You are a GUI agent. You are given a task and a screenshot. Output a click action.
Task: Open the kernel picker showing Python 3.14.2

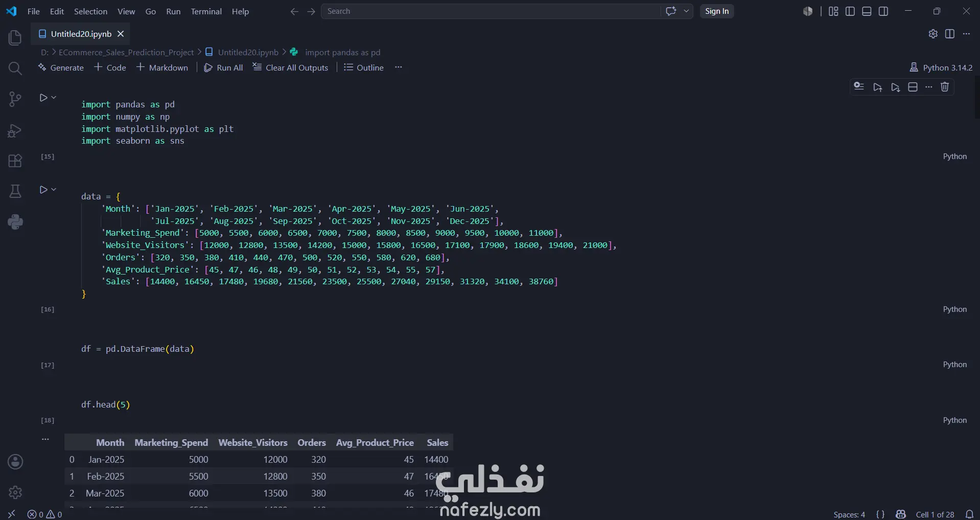(x=941, y=67)
